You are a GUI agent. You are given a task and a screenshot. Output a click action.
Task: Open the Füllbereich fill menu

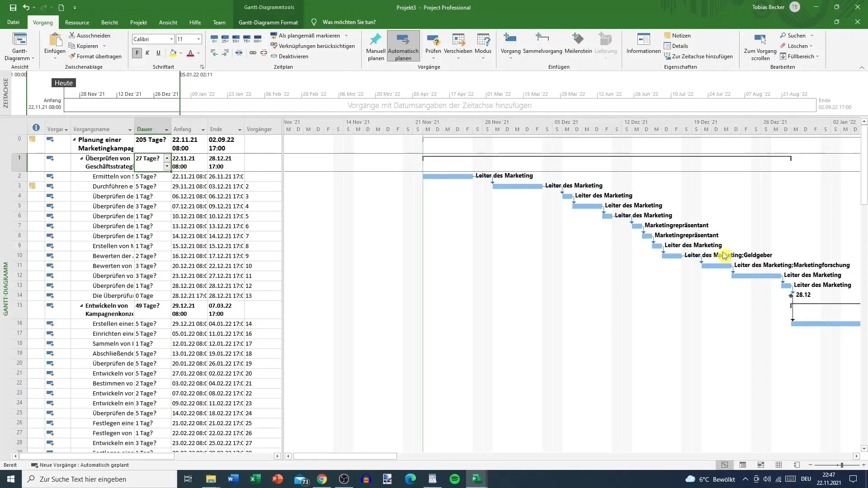[x=799, y=56]
